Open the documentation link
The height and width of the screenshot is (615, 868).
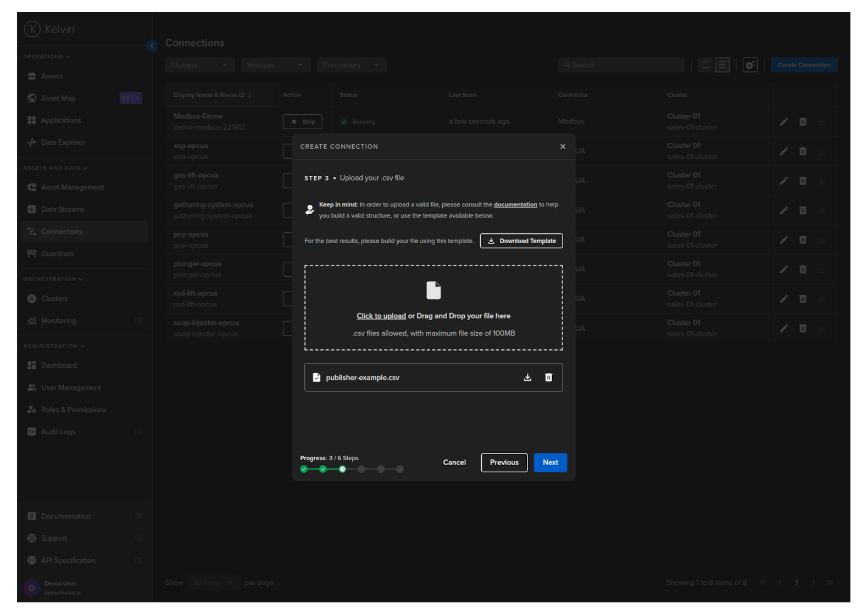click(515, 205)
